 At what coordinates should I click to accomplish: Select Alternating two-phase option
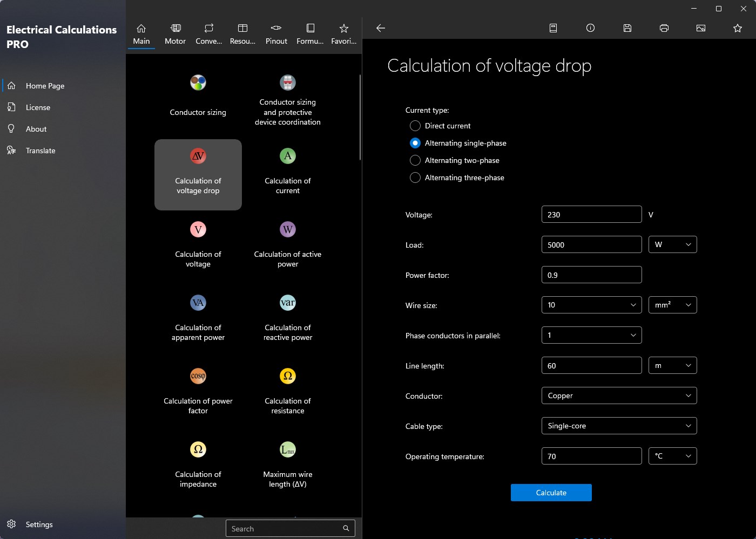point(415,160)
